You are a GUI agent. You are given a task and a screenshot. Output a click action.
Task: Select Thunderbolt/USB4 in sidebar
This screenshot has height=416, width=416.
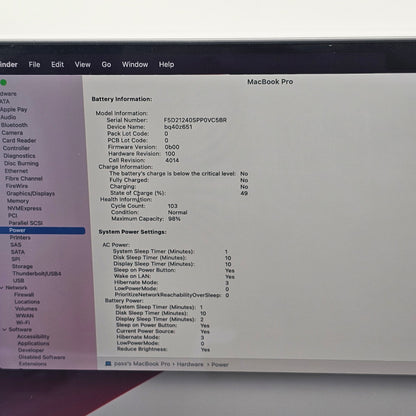[37, 274]
